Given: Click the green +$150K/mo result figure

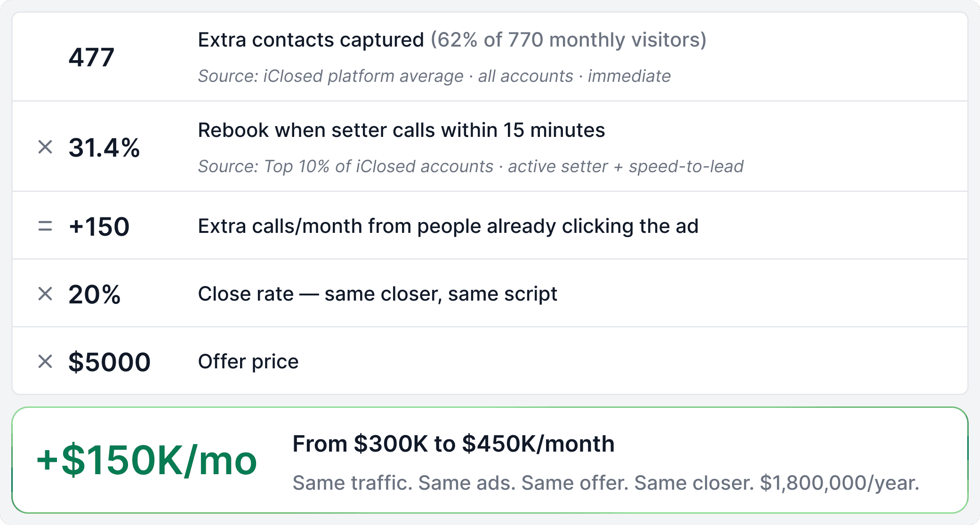Looking at the screenshot, I should (x=147, y=461).
